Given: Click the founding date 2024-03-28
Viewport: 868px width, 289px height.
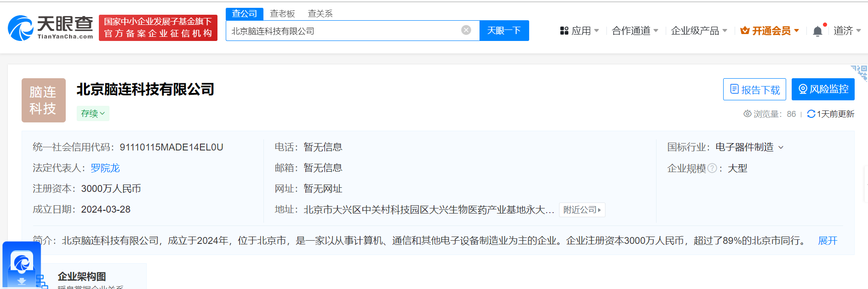Looking at the screenshot, I should (x=106, y=209).
